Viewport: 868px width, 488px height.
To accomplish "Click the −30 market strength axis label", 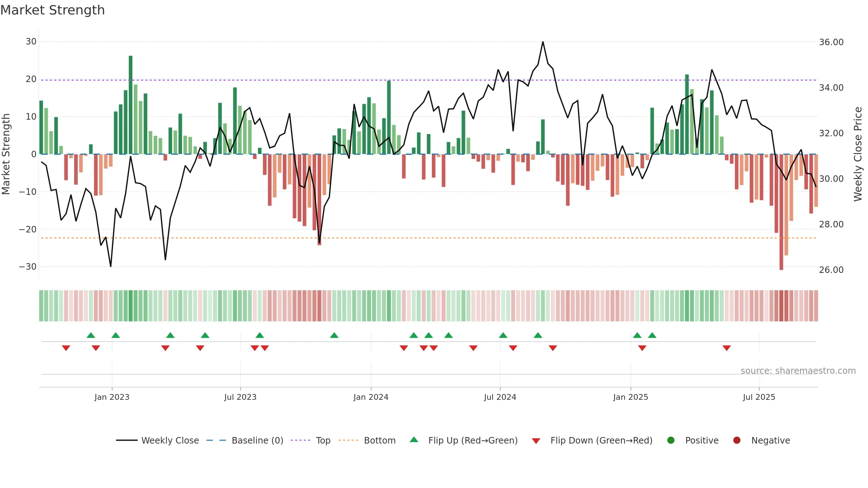I will point(28,267).
